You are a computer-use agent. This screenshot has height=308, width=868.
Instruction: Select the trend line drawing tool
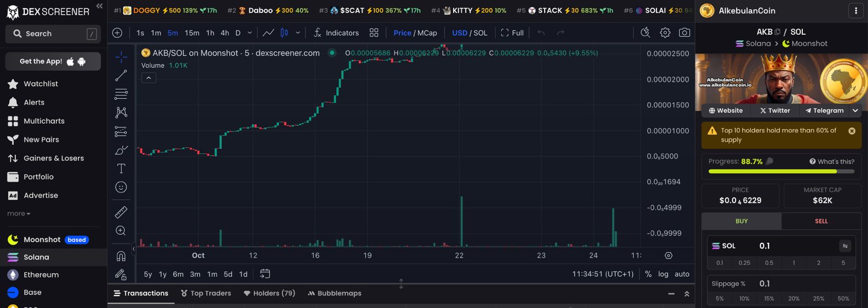(121, 75)
